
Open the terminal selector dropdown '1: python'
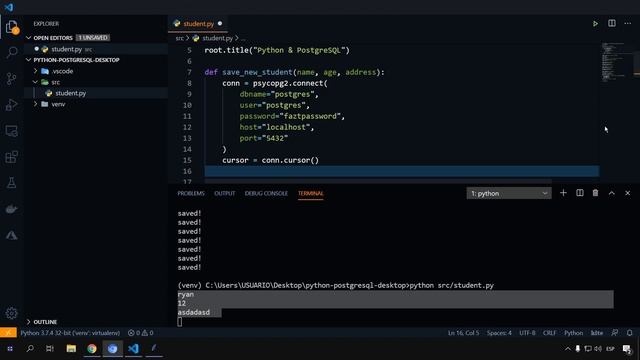click(x=509, y=193)
